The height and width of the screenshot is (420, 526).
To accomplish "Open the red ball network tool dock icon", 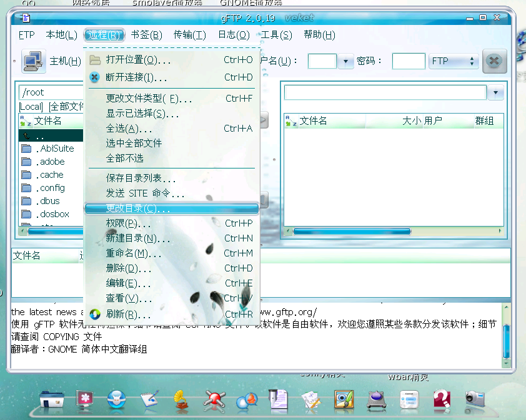I will tap(214, 400).
